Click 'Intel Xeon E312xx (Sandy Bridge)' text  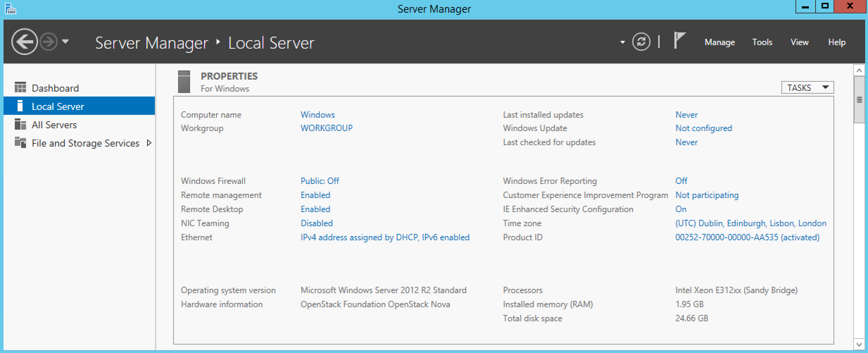736,290
